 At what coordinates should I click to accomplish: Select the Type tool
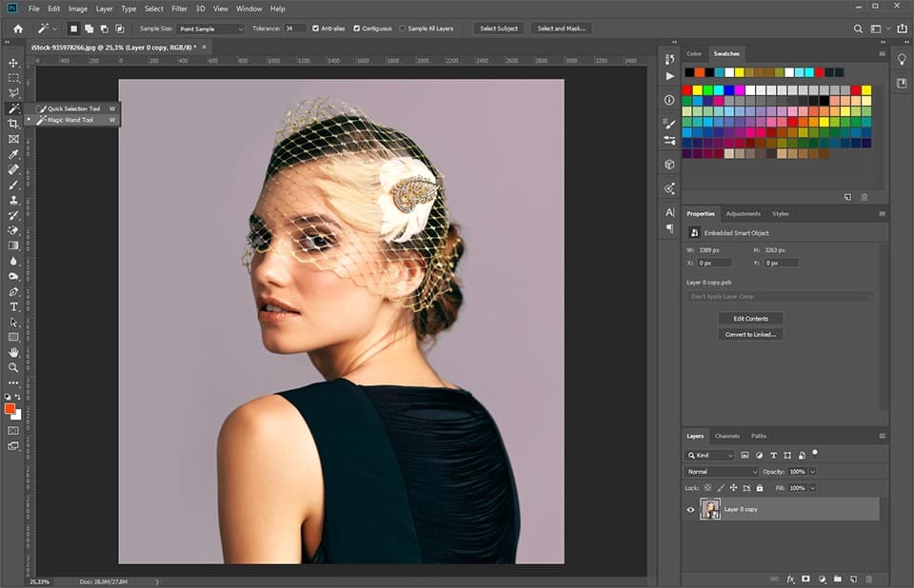click(13, 306)
